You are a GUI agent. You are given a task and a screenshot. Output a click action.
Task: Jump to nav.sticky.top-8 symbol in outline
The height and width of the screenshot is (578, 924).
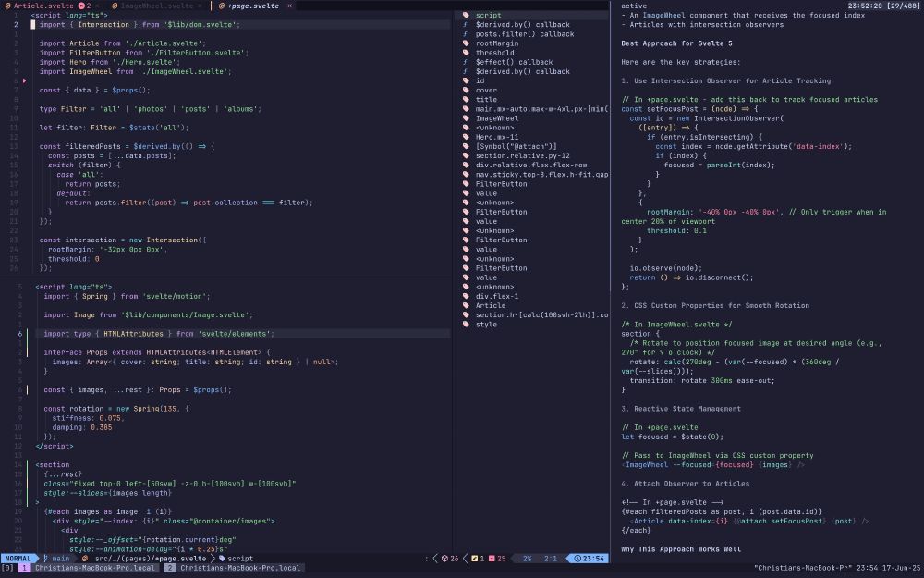tap(541, 175)
